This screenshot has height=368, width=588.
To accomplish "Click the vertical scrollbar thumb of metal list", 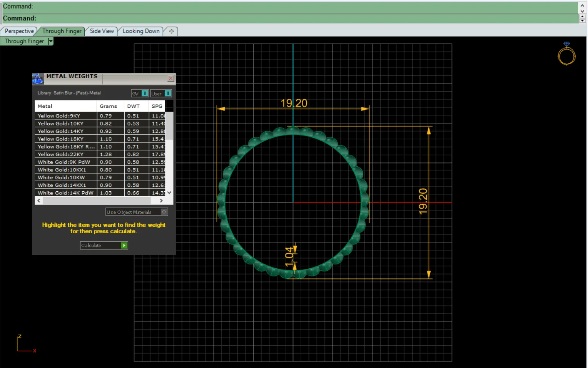I will click(169, 125).
